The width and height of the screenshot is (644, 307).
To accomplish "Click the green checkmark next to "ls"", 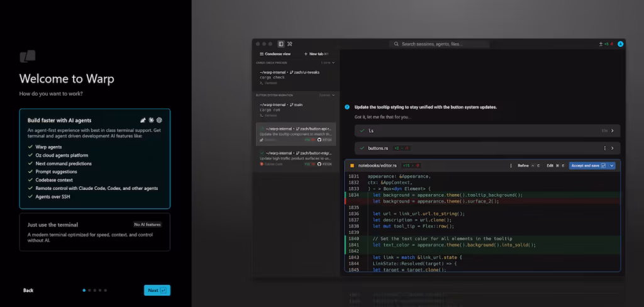I will [x=362, y=131].
